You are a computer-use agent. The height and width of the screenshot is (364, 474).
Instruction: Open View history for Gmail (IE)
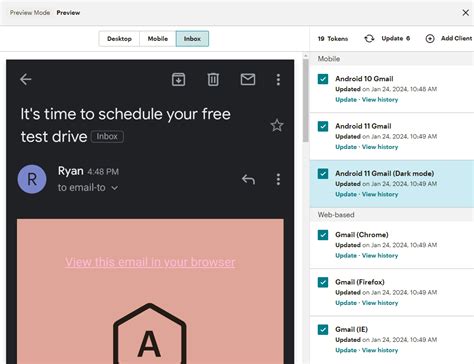(380, 350)
